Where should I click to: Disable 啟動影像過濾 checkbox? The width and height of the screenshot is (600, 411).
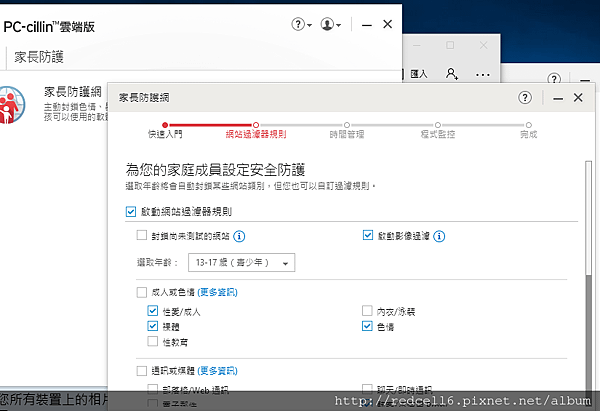point(367,235)
